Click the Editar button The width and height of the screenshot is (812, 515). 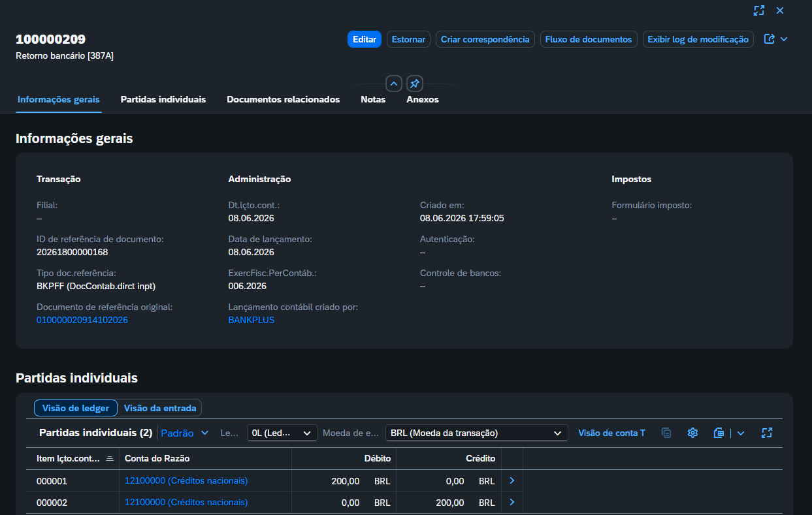[365, 39]
